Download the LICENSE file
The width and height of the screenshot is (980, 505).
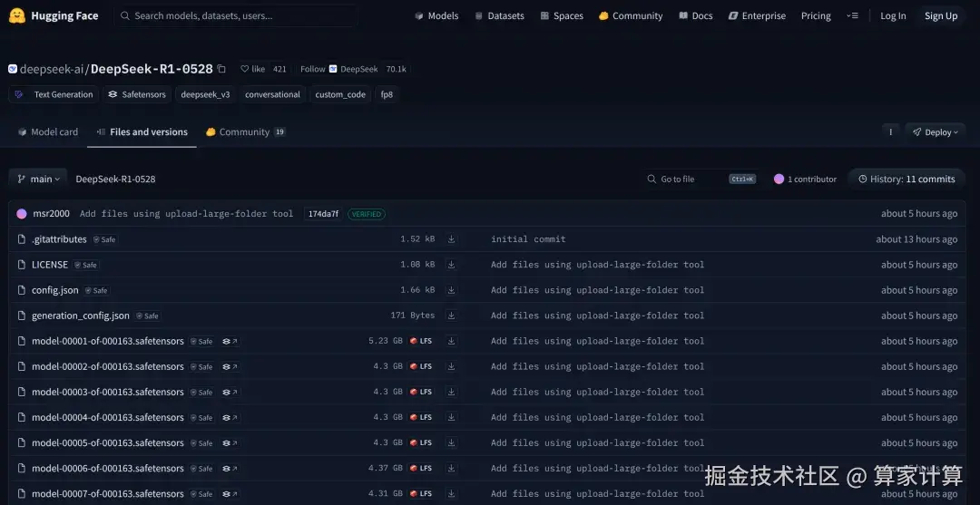[451, 265]
